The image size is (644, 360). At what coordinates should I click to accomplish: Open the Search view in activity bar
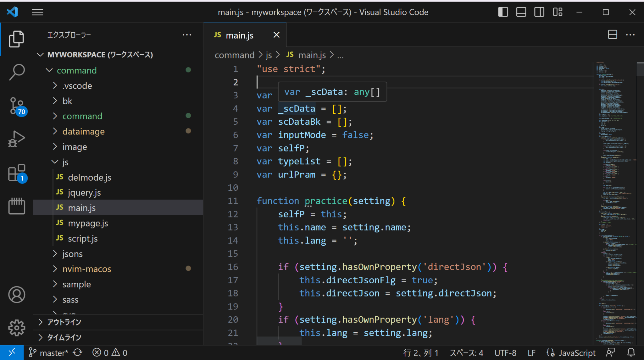17,72
